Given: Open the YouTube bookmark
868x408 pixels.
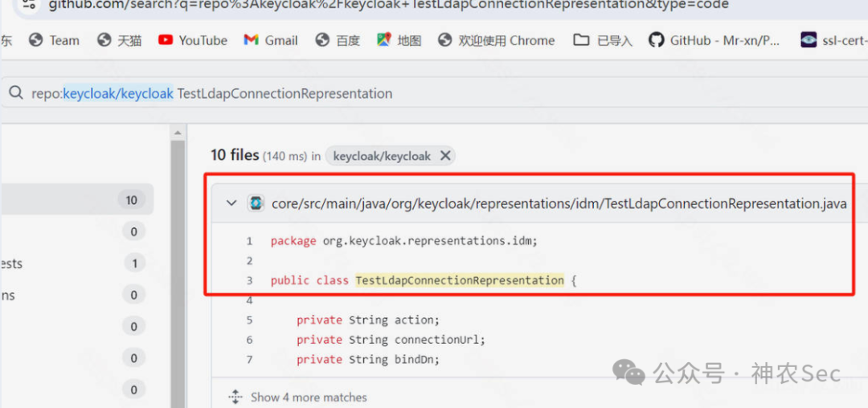Looking at the screenshot, I should [x=193, y=40].
